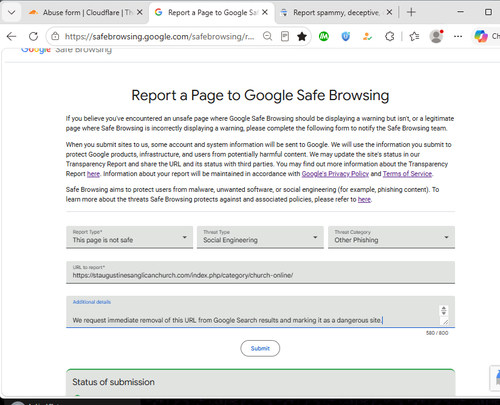
Task: Open the Threat Type dropdown
Action: coord(260,237)
